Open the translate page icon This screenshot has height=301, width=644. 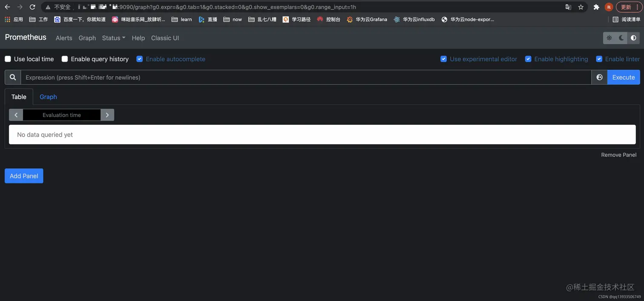[x=568, y=7]
